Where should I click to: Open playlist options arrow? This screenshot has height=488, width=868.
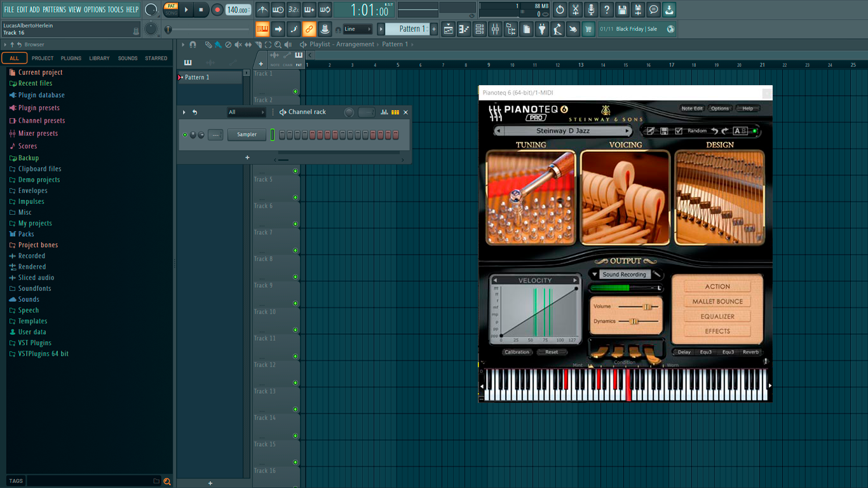[x=183, y=44]
